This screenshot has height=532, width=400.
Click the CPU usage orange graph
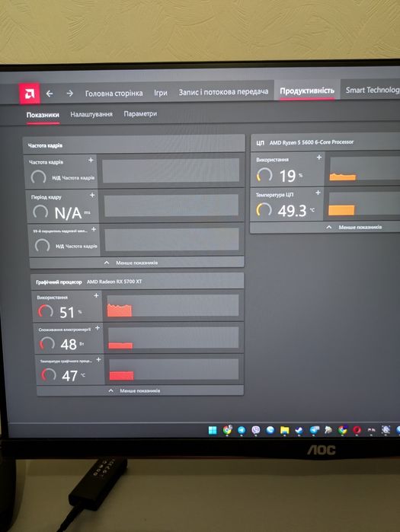point(365,168)
